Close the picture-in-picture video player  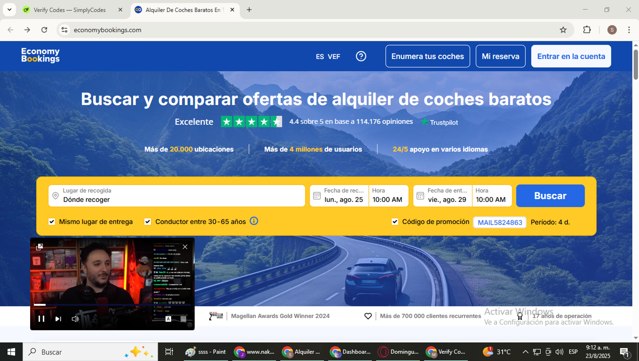tap(185, 247)
